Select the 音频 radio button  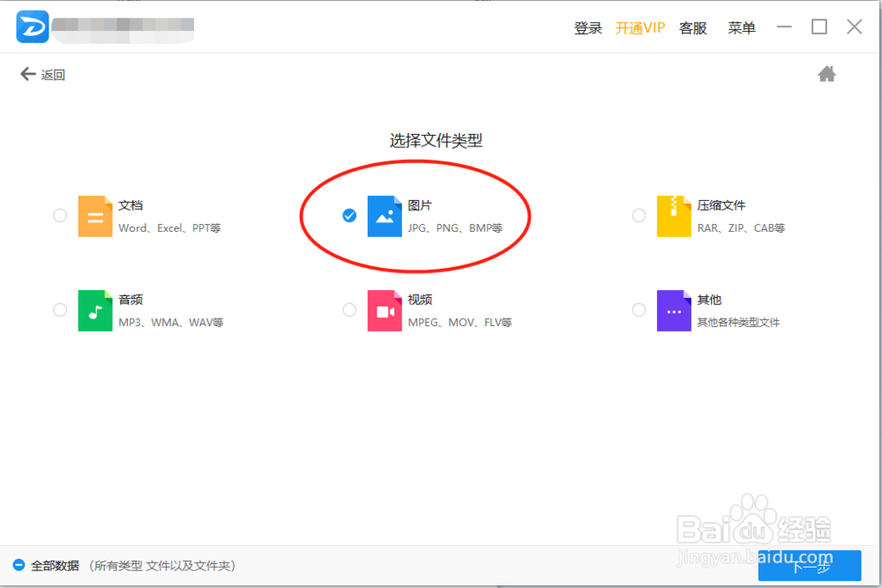(60, 309)
